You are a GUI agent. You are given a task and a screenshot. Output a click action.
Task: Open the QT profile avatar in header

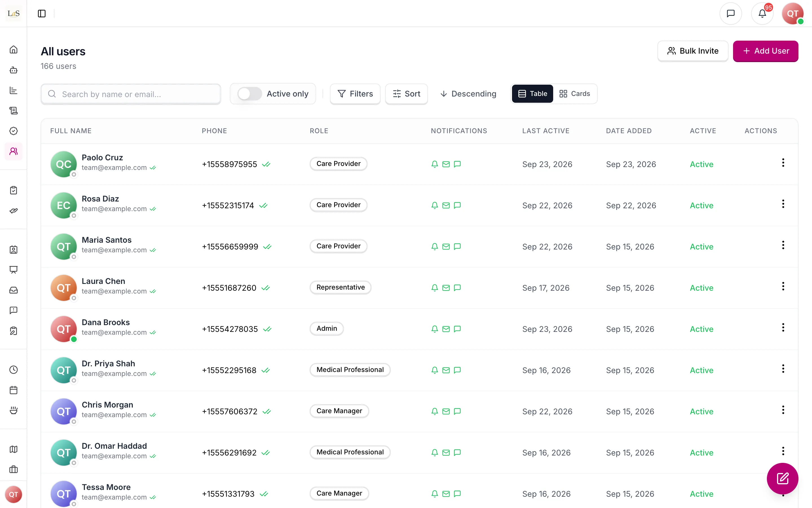[x=793, y=14]
